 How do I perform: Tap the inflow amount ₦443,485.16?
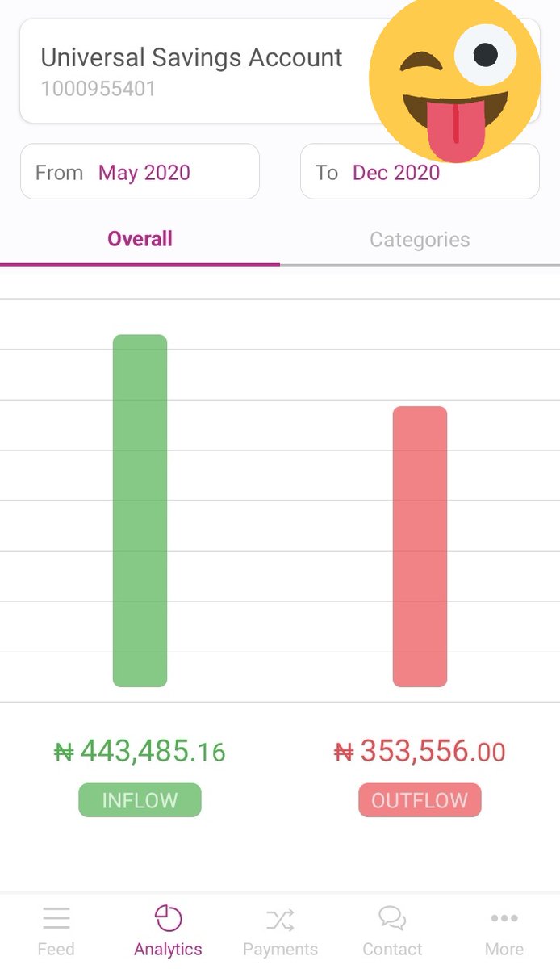click(x=140, y=752)
